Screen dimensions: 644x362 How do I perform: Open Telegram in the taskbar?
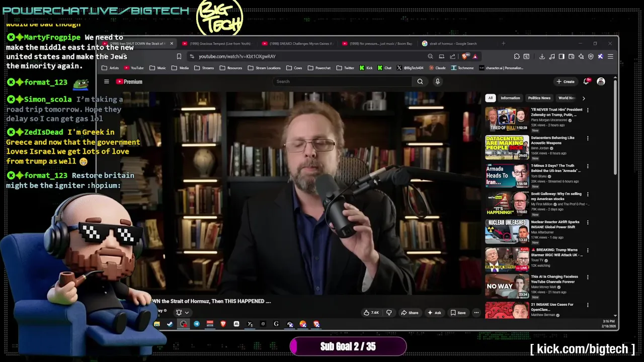point(197,324)
